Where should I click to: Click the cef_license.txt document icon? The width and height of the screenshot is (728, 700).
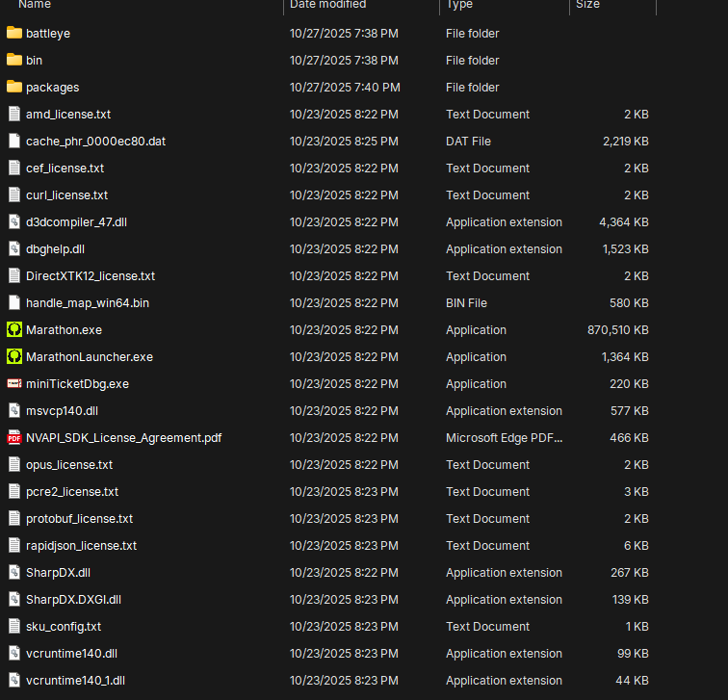point(14,168)
